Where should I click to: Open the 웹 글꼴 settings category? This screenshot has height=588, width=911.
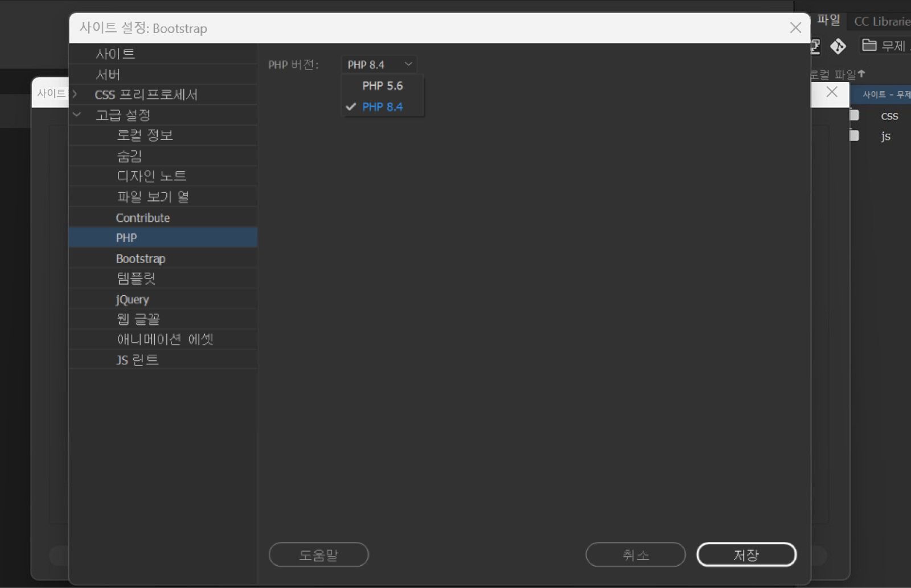(x=138, y=319)
